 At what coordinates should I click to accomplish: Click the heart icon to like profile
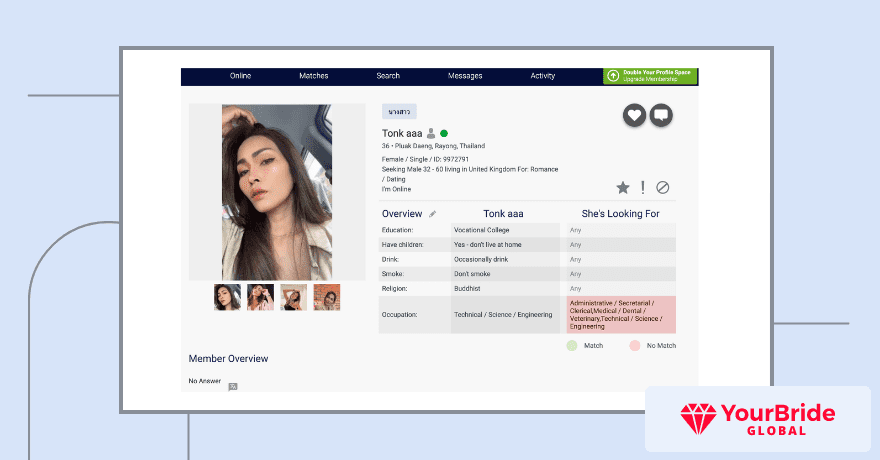(634, 116)
